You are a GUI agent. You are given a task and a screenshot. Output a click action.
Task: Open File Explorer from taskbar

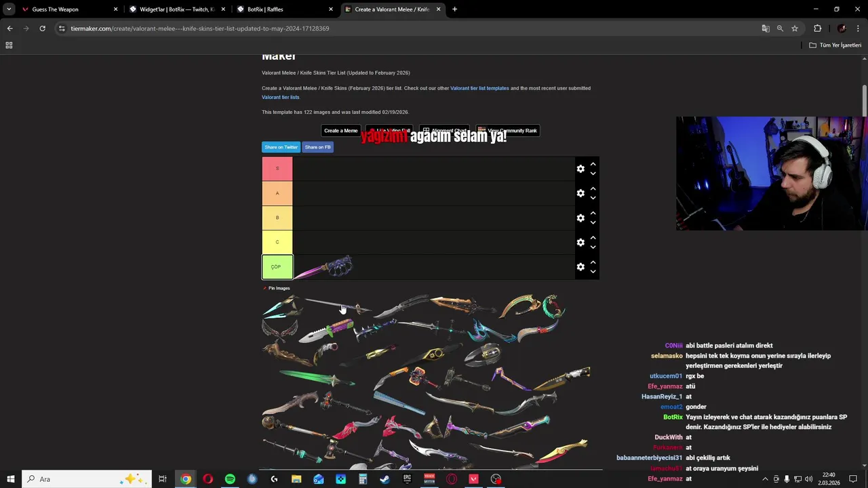296,479
